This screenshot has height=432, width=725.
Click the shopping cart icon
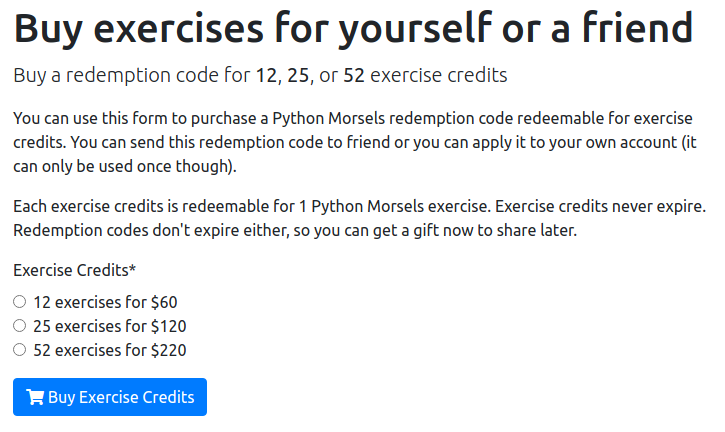[36, 397]
